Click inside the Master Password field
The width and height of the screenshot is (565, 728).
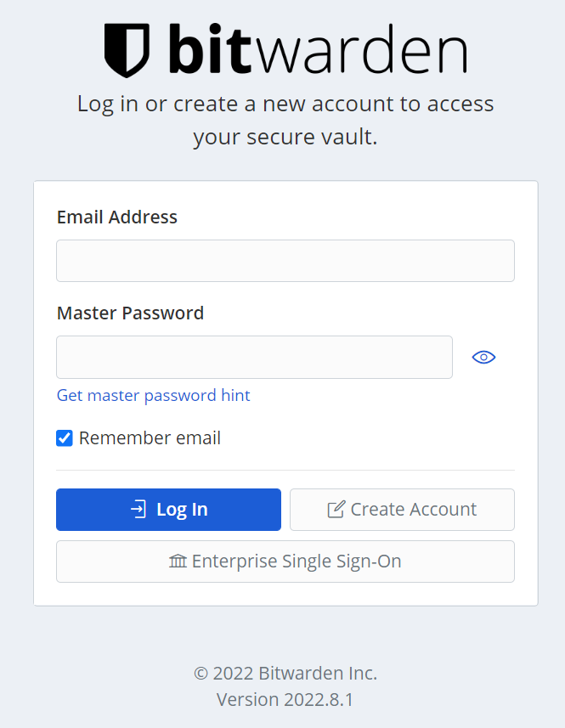click(254, 357)
